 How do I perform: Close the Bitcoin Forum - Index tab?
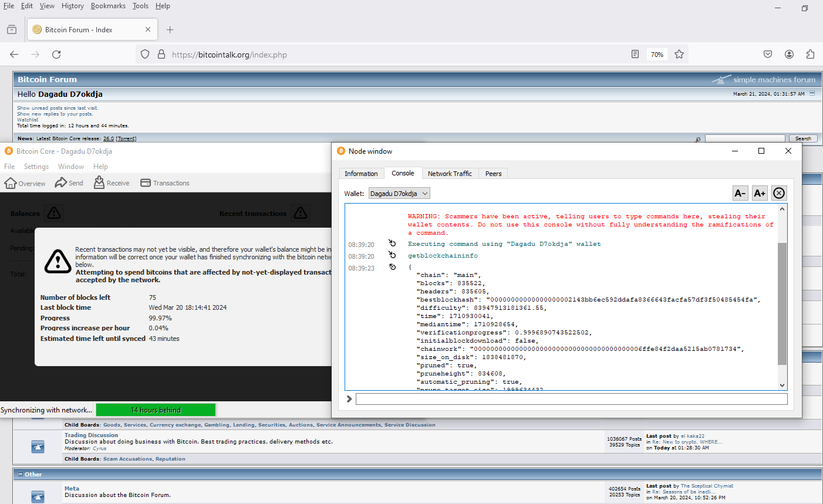148,29
